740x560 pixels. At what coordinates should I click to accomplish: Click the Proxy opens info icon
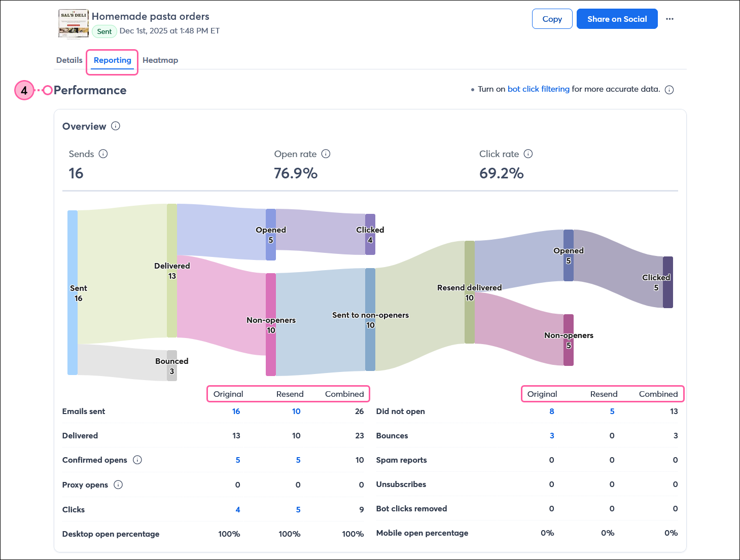[118, 485]
